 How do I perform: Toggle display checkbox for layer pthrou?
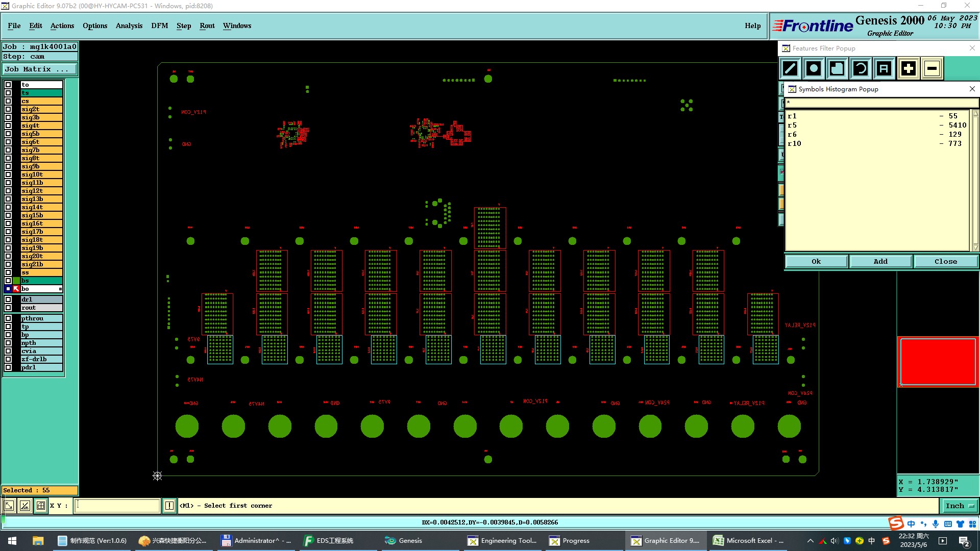pos(8,318)
